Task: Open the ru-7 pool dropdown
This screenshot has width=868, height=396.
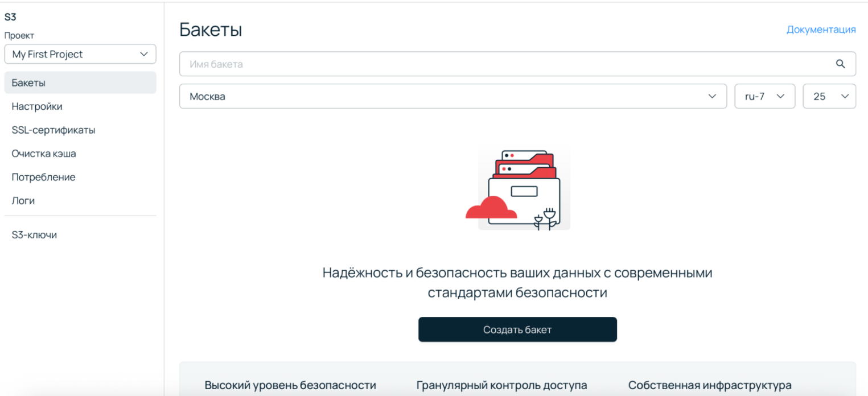Action: click(764, 96)
